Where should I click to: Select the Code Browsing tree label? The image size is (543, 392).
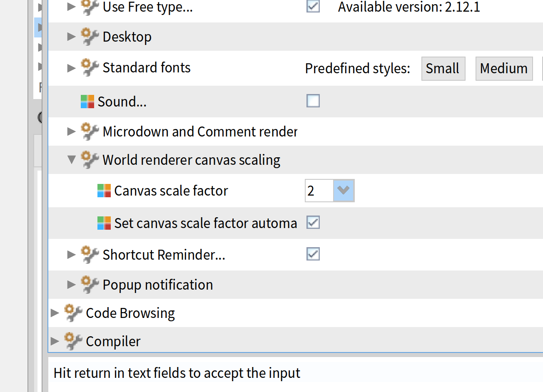pyautogui.click(x=130, y=313)
